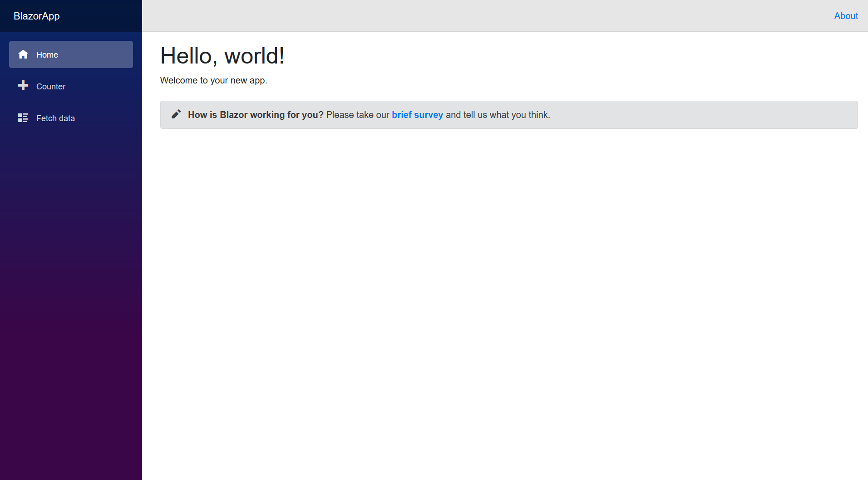Click the BlazorApp brand title

point(37,16)
